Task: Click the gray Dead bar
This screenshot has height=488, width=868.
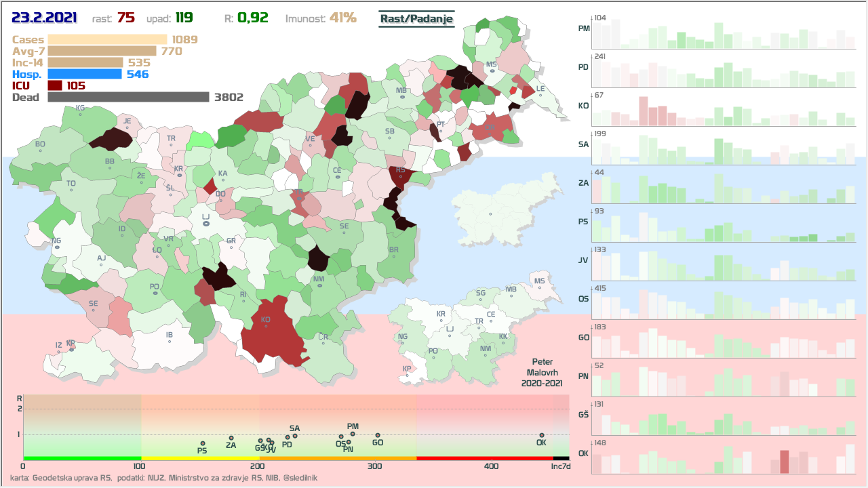Action: point(128,97)
